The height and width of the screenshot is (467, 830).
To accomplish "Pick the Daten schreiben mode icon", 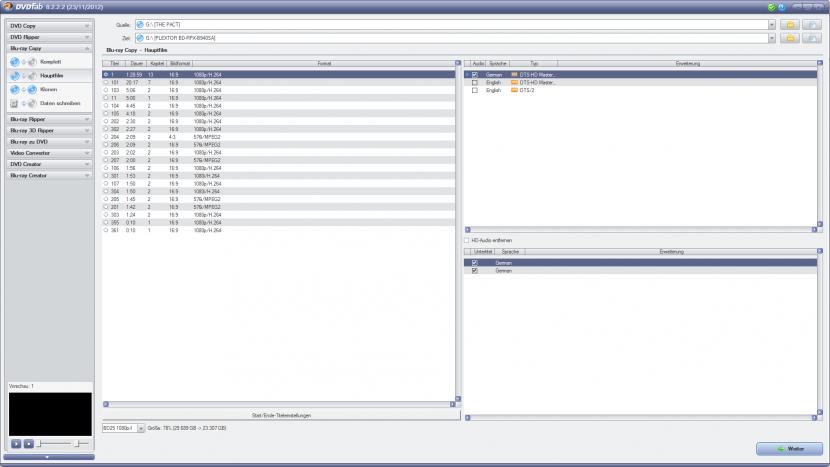I will 23,103.
